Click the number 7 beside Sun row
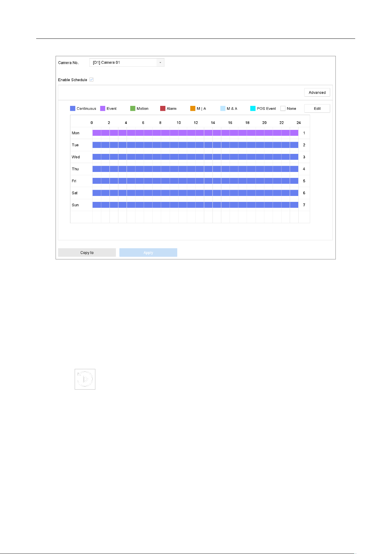This screenshot has height=554, width=392. click(304, 205)
